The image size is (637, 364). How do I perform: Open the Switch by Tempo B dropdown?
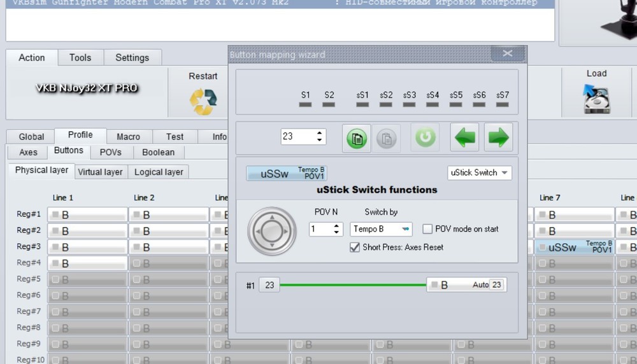381,229
